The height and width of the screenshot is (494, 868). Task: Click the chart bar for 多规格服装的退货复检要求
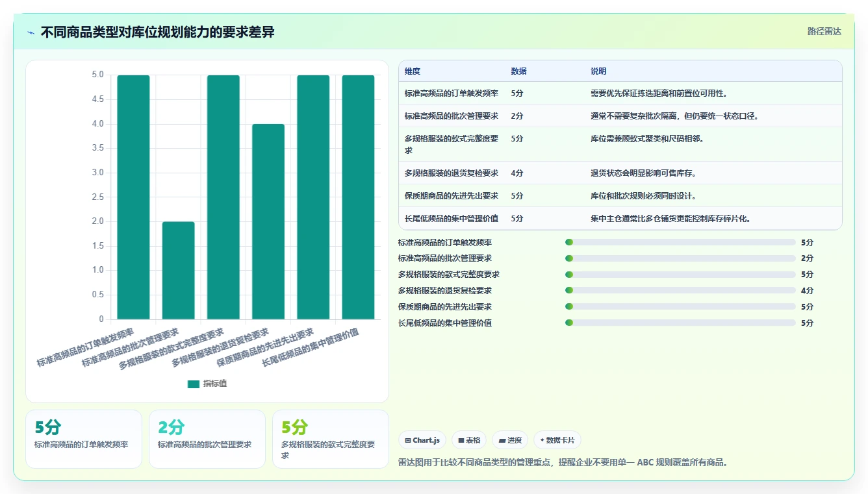268,222
